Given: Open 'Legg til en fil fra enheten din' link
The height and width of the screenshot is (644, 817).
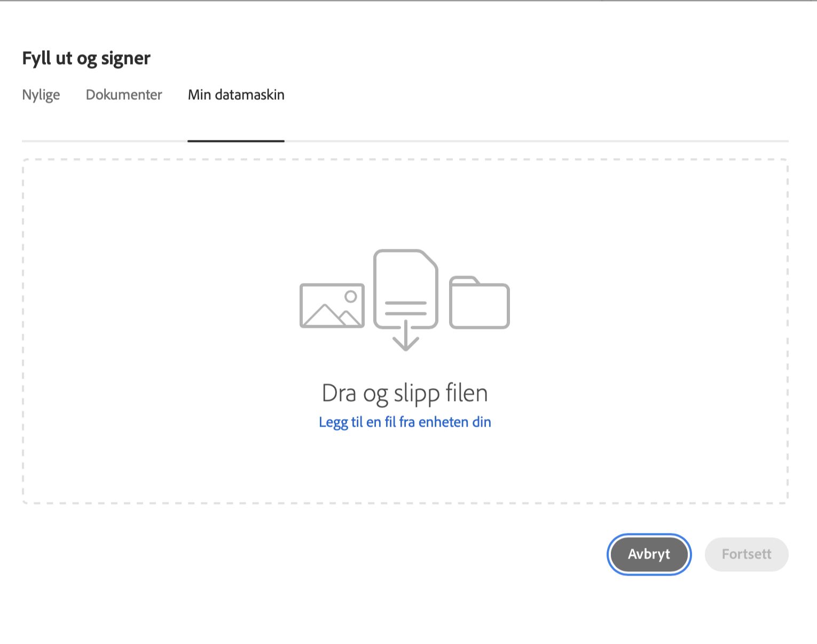Looking at the screenshot, I should point(405,422).
